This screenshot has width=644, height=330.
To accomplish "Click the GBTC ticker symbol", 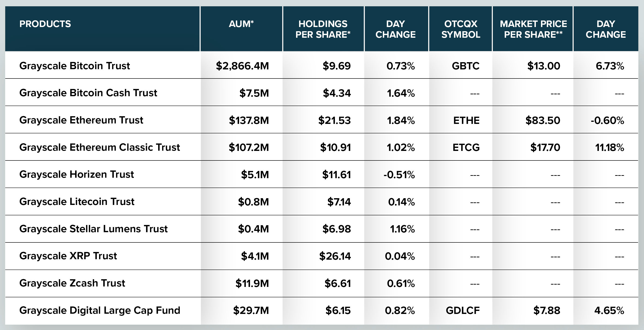I will [466, 66].
